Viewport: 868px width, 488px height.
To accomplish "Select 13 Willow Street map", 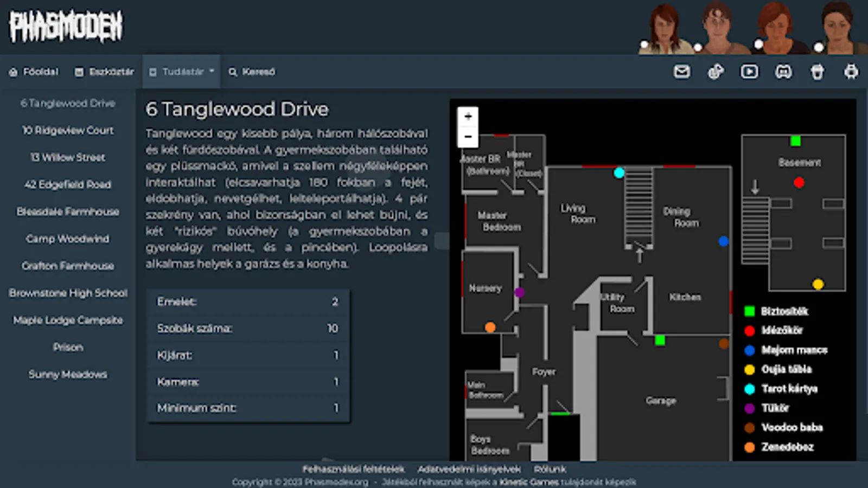I will (68, 157).
